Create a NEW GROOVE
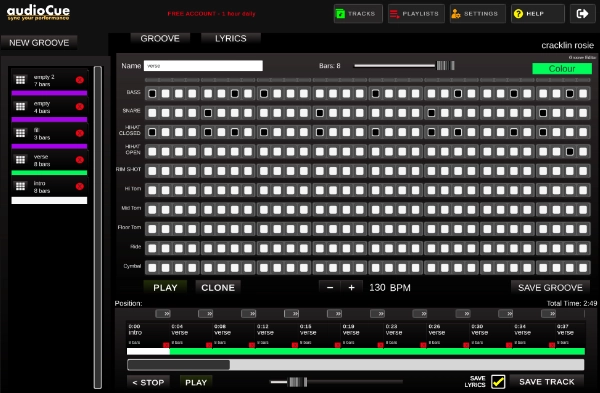This screenshot has height=393, width=600. tap(39, 42)
